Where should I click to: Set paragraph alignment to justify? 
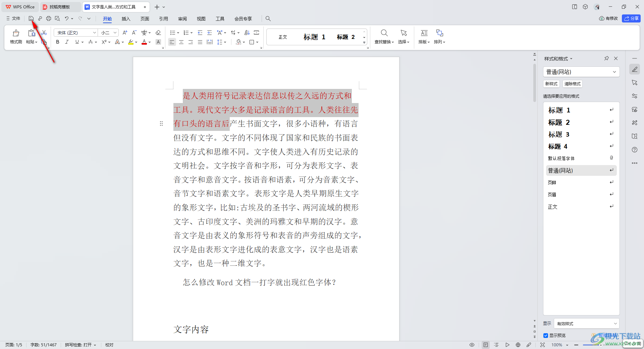pos(200,42)
